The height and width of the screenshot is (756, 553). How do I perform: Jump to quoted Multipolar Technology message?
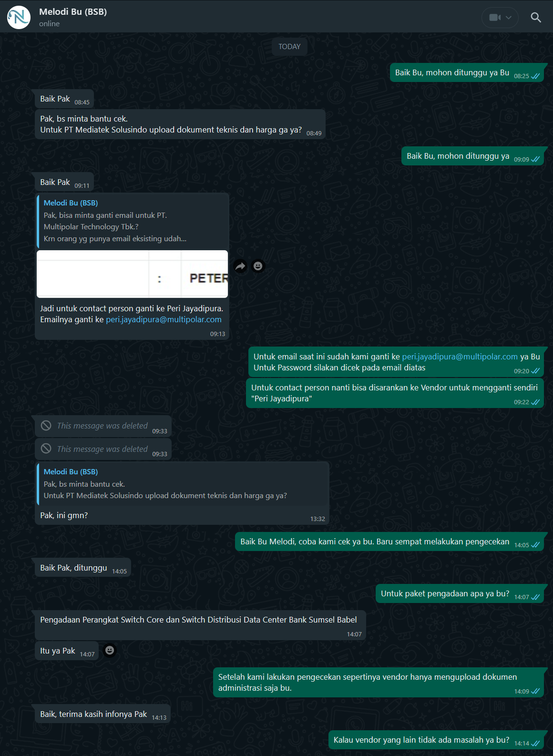click(133, 221)
